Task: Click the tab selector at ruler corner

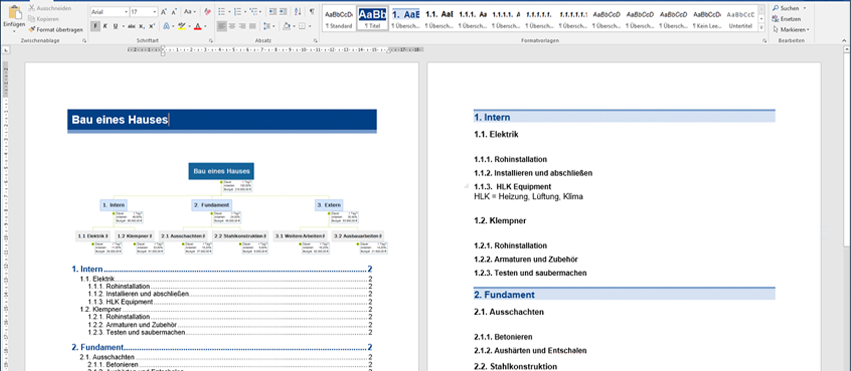Action: [5, 50]
